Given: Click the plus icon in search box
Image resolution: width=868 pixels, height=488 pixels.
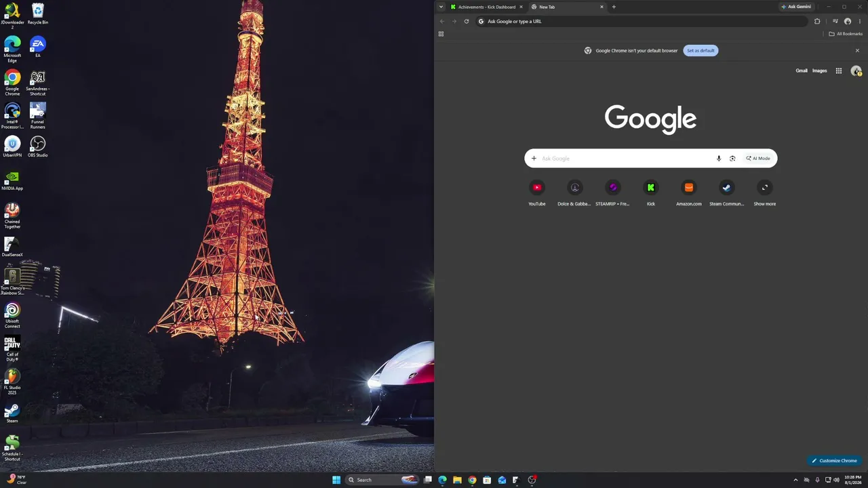Looking at the screenshot, I should point(534,159).
